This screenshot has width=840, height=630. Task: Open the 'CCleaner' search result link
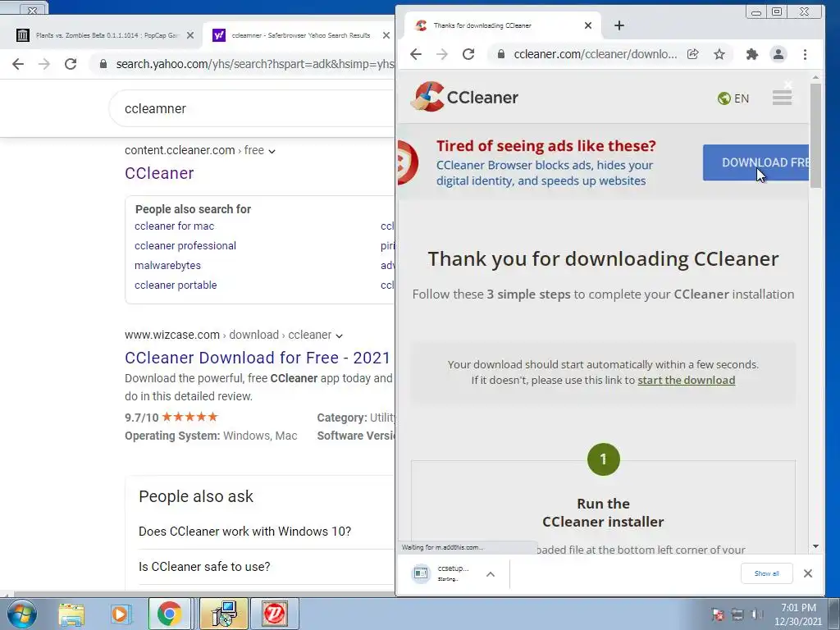[159, 173]
